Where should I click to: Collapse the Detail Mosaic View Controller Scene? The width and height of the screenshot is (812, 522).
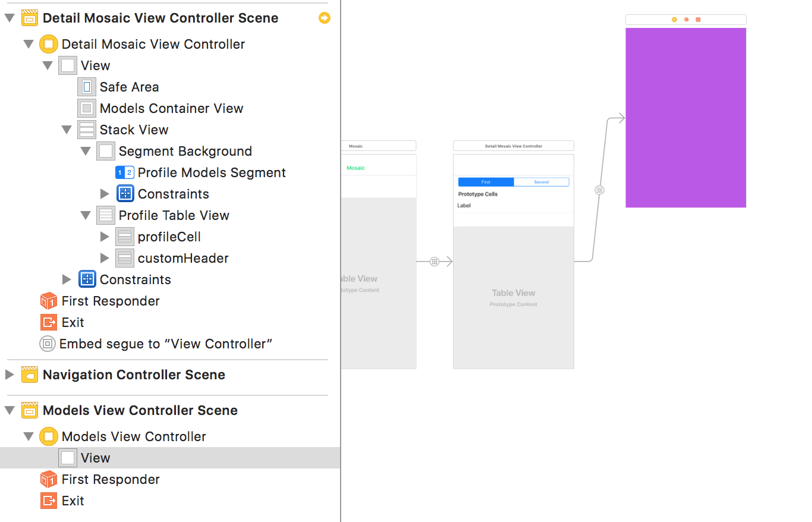[10, 18]
